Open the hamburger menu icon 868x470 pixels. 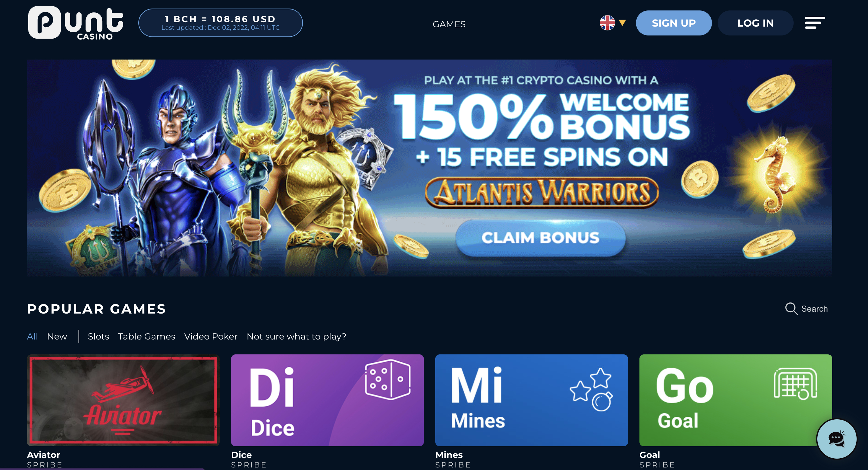coord(815,23)
